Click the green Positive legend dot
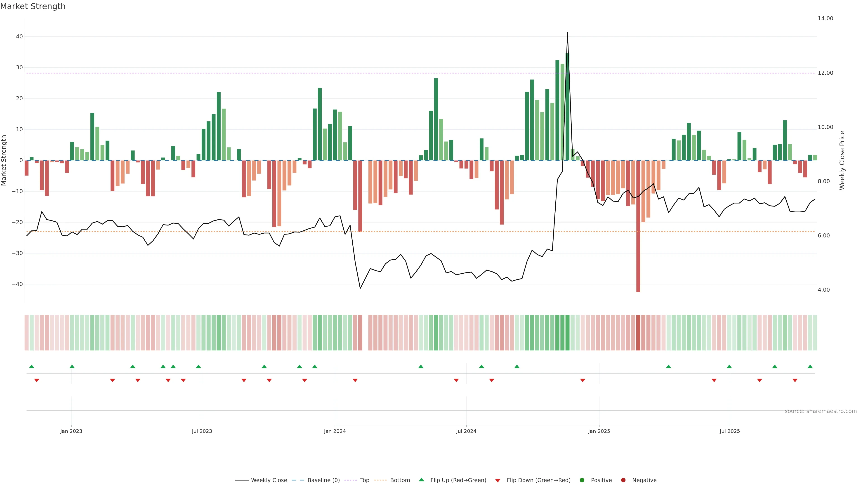This screenshot has width=868, height=488. (x=582, y=480)
